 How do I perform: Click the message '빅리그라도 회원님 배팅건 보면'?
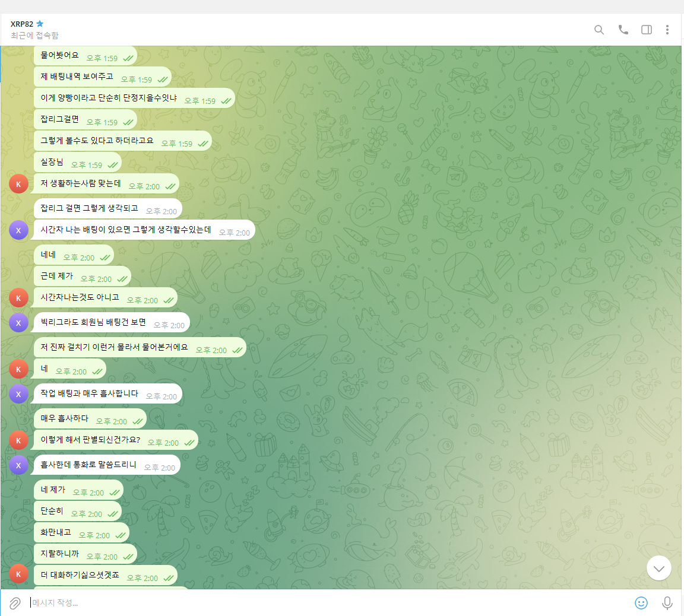(x=93, y=322)
